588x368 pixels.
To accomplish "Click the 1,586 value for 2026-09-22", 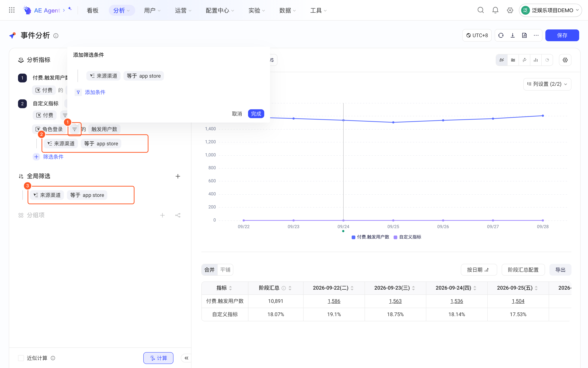I will pos(334,301).
